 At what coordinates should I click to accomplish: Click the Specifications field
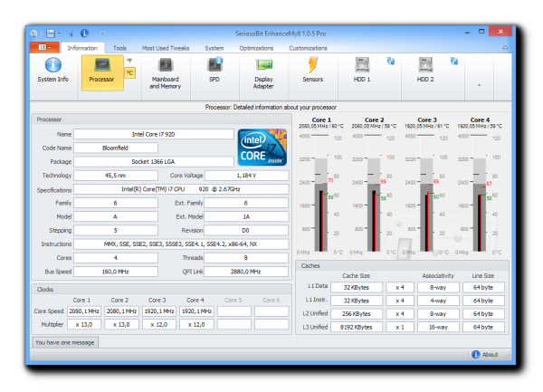tap(181, 189)
